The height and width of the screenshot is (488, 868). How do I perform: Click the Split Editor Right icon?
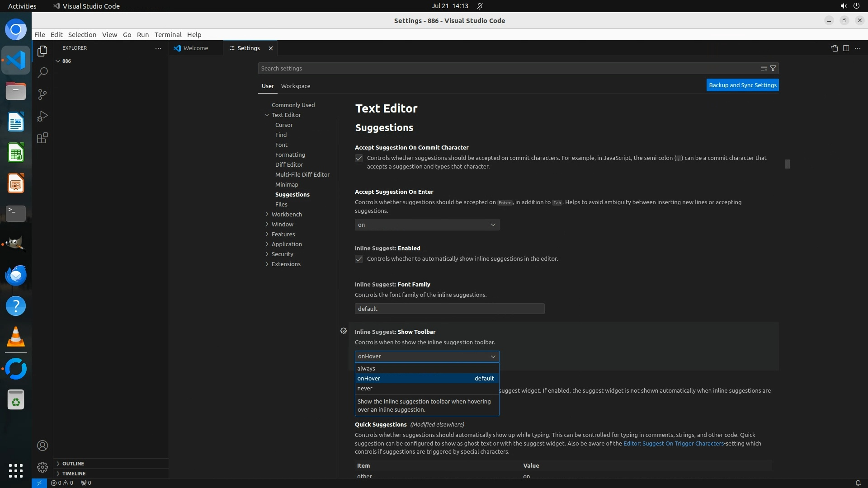[846, 48]
